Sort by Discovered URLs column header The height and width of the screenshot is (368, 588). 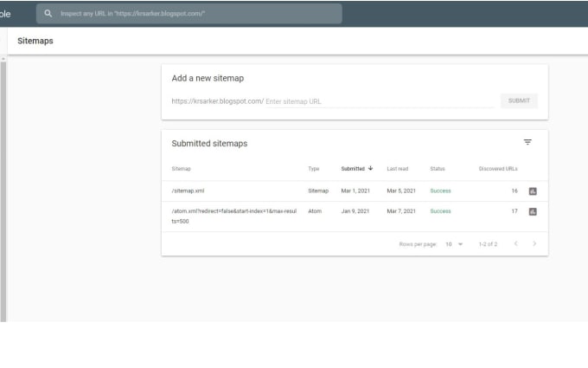[498, 169]
